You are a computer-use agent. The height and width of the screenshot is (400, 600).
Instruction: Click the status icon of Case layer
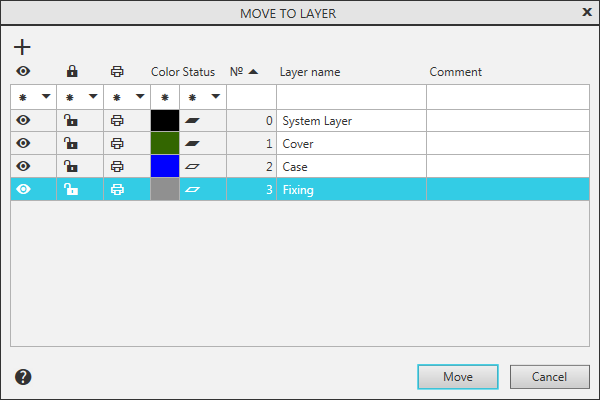(193, 166)
